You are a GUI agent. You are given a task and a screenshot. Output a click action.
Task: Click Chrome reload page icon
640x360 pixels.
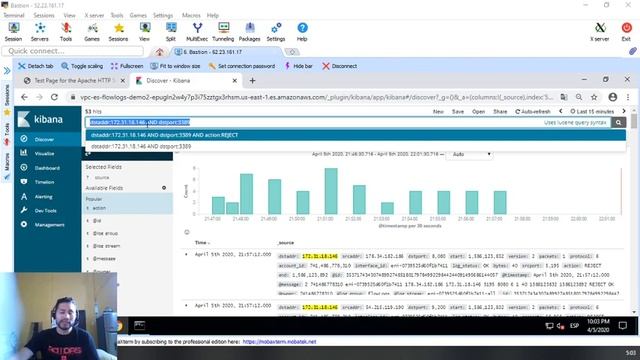54,97
